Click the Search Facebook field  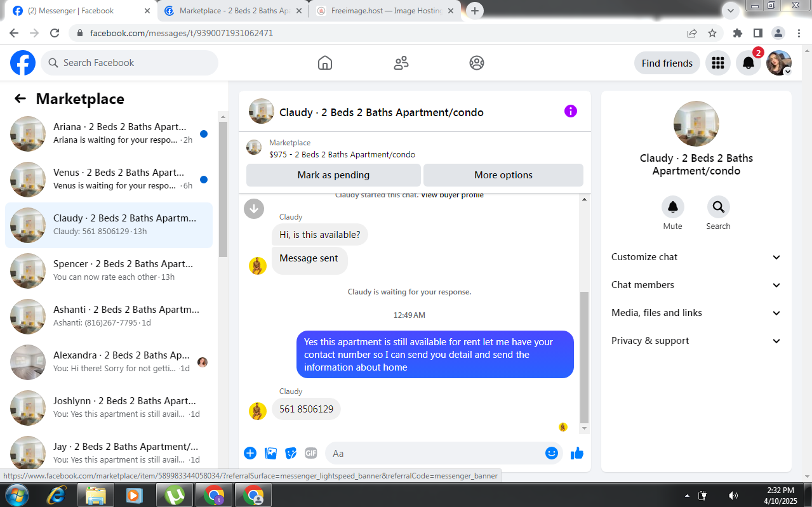[x=130, y=63]
